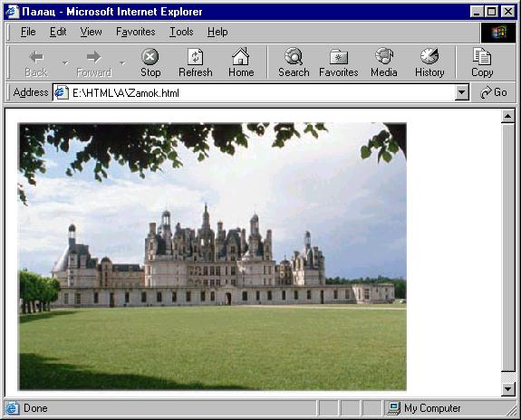
Task: Open the File menu
Action: click(x=28, y=32)
